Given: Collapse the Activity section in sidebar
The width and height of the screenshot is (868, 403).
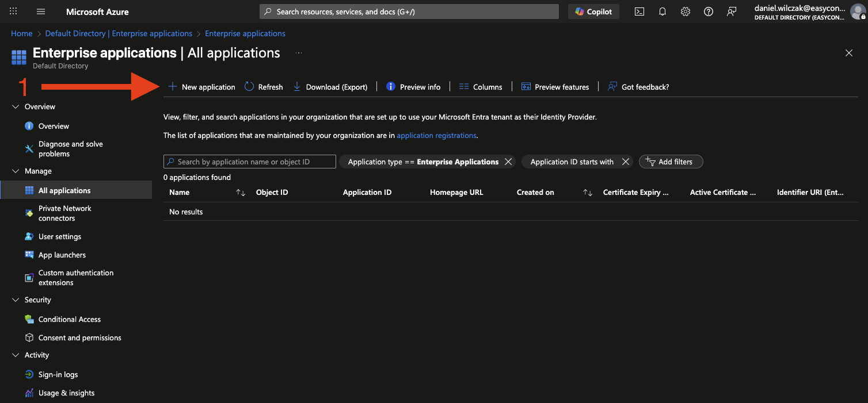Looking at the screenshot, I should 16,355.
